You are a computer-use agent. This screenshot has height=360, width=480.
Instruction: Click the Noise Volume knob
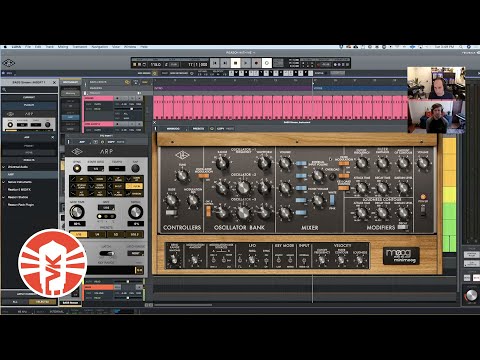(x=318, y=200)
